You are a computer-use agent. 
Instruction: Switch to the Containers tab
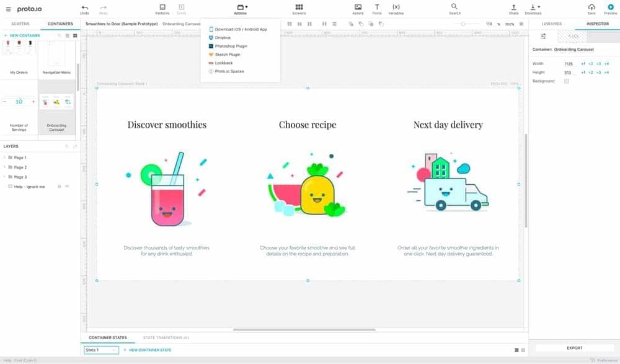coord(60,24)
